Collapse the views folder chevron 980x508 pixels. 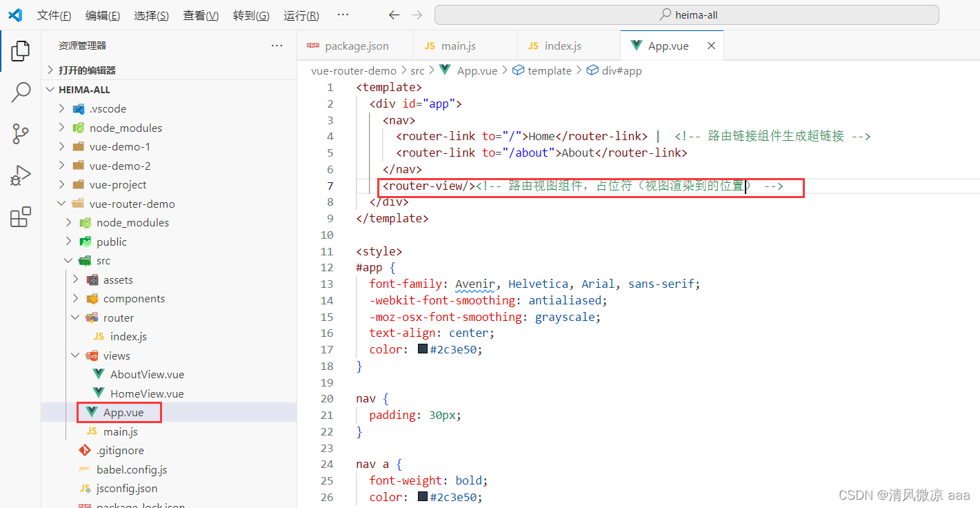[75, 355]
